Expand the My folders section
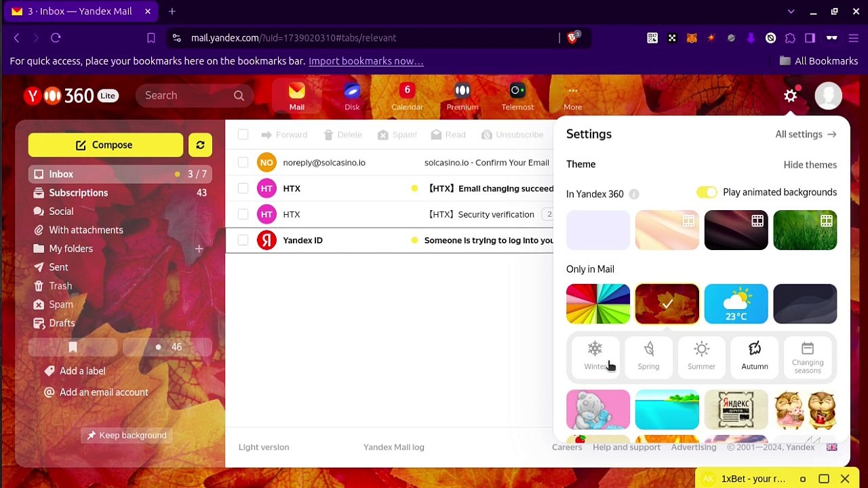 point(71,249)
